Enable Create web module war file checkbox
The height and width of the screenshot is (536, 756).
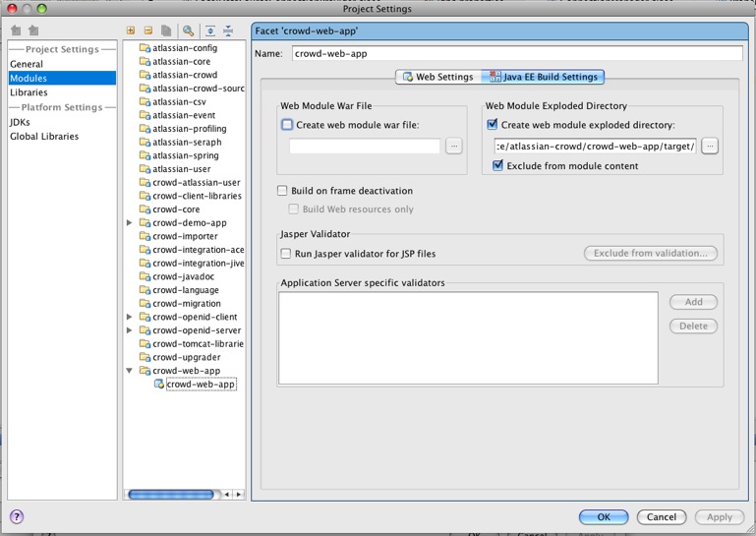tap(287, 125)
